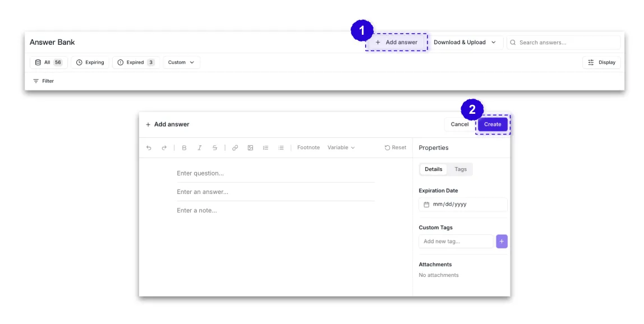This screenshot has height=324, width=644.
Task: Open the Filter option
Action: tap(44, 81)
